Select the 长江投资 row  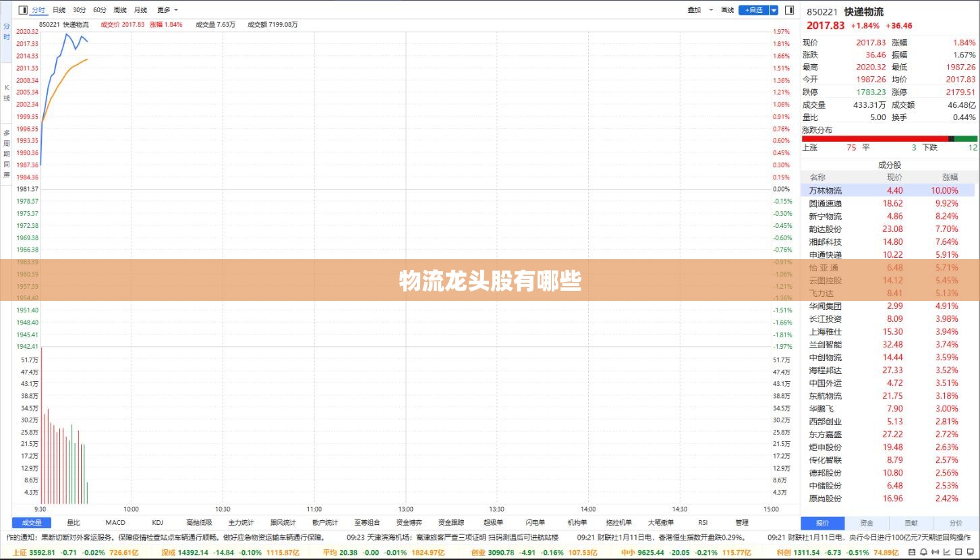pos(888,318)
